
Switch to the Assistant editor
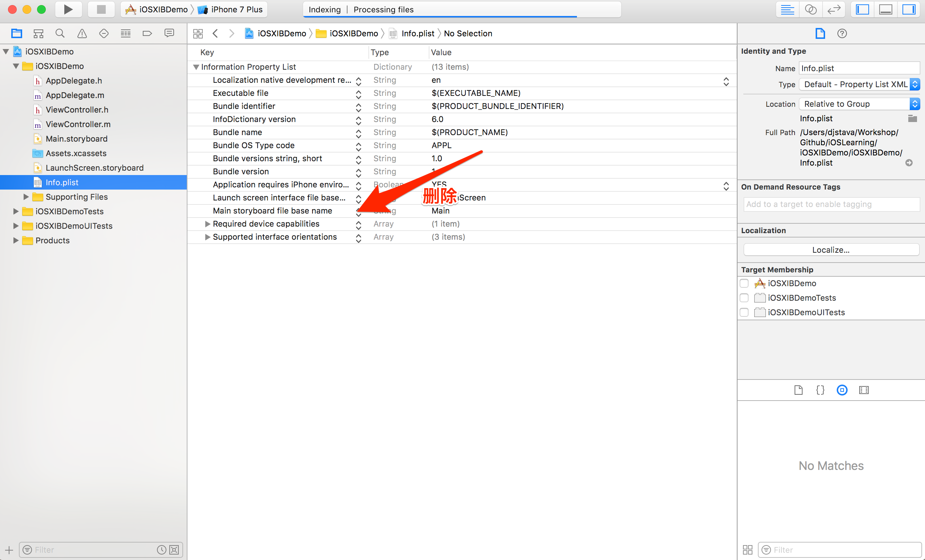[811, 9]
